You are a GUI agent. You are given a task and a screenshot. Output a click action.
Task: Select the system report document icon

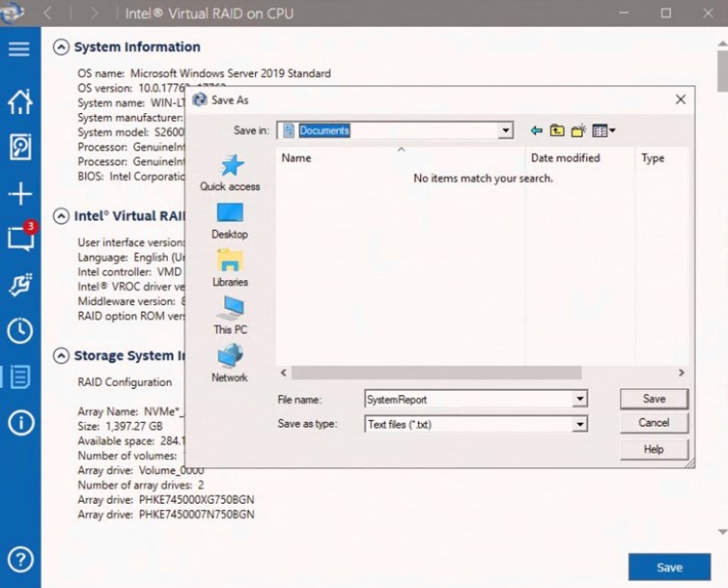20,377
